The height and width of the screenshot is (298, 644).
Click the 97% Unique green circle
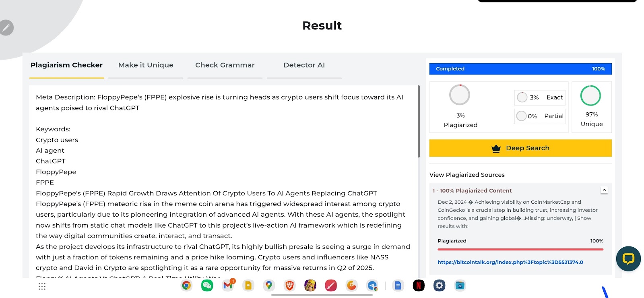click(590, 95)
